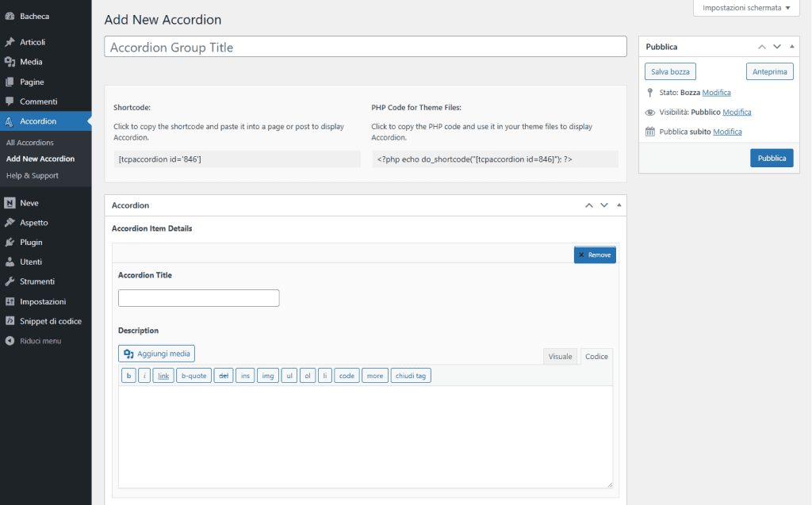This screenshot has height=505, width=812.
Task: Switch to Codice editor tab
Action: [x=596, y=356]
